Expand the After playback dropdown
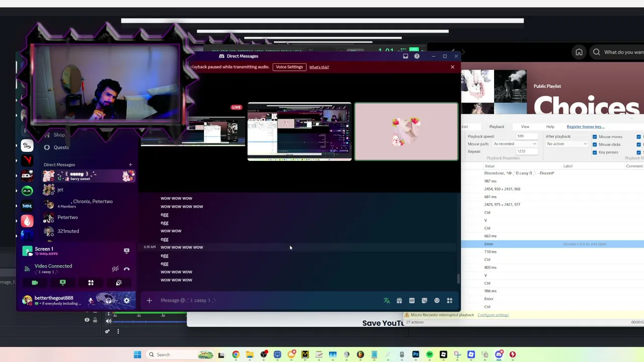 [x=567, y=144]
